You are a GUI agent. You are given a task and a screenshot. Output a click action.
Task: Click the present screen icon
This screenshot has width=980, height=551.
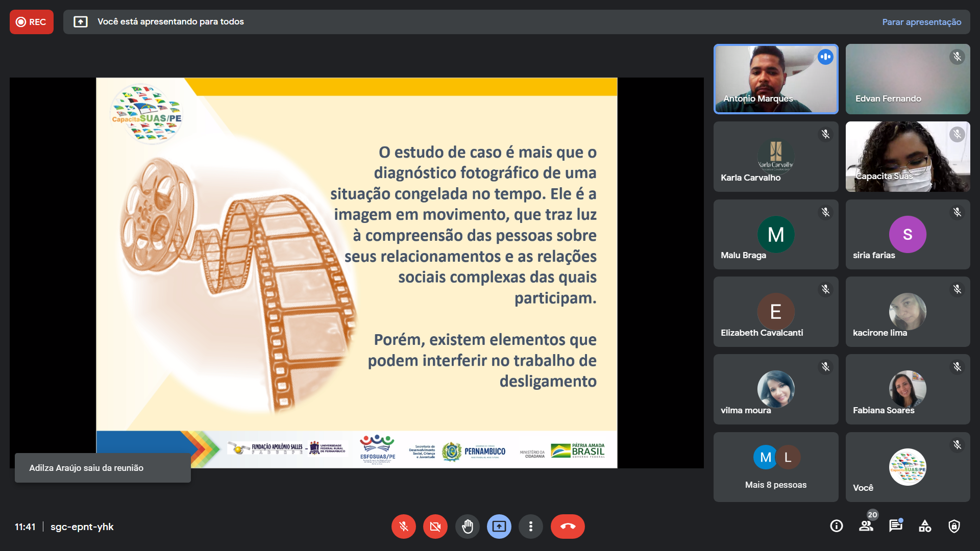click(499, 527)
